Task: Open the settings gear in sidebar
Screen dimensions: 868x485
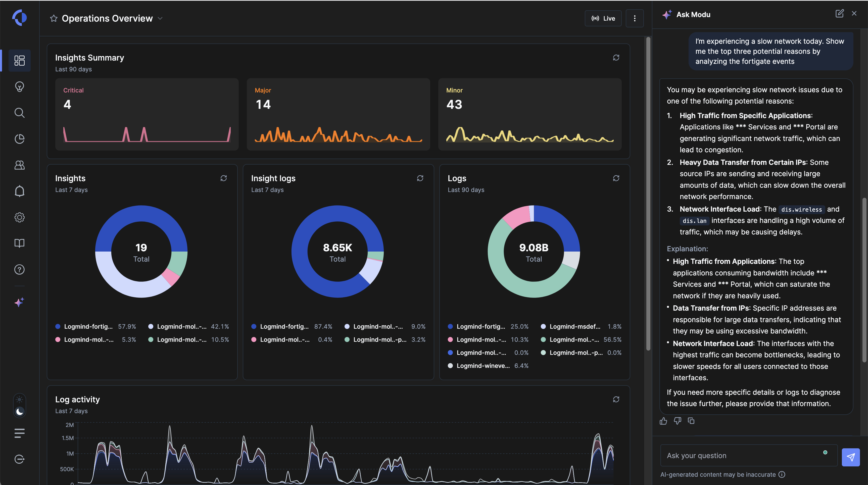Action: coord(20,217)
